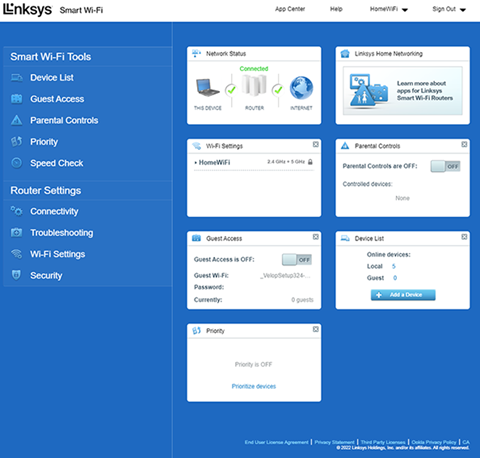Select Troubleshooting under Router Settings
The width and height of the screenshot is (480, 458).
click(x=62, y=232)
